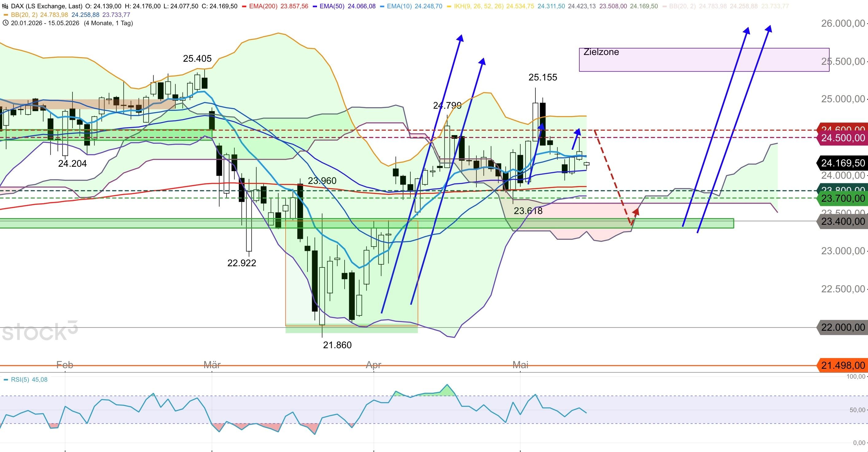Image resolution: width=868 pixels, height=452 pixels.
Task: Click the Feb month label on time axis
Action: point(65,365)
